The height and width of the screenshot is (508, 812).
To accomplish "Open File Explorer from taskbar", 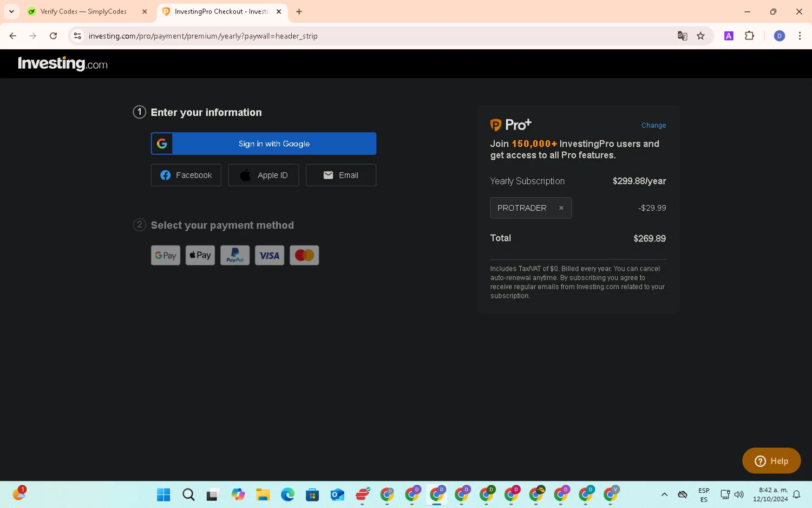I will tap(263, 494).
